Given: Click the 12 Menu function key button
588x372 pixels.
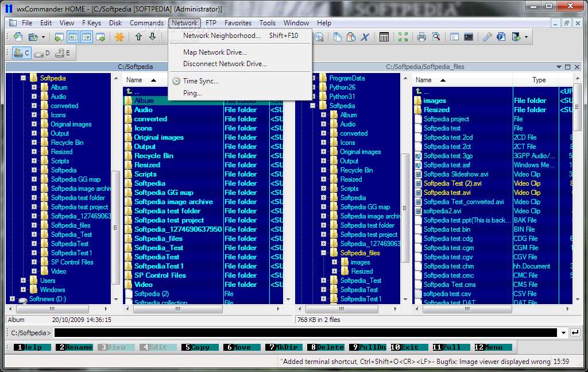Looking at the screenshot, I should [493, 347].
